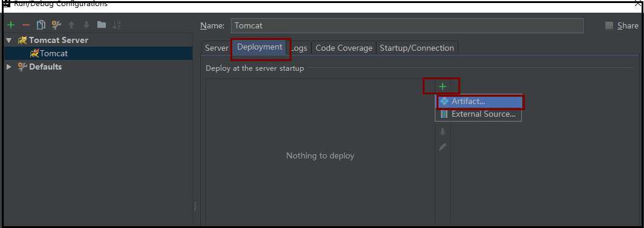
Task: Move configuration up in the left toolbar
Action: 71,25
